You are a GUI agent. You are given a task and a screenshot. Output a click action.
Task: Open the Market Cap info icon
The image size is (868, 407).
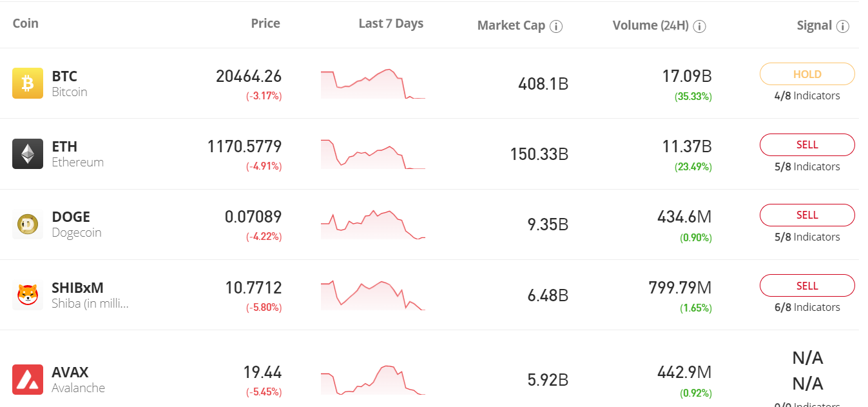click(557, 26)
